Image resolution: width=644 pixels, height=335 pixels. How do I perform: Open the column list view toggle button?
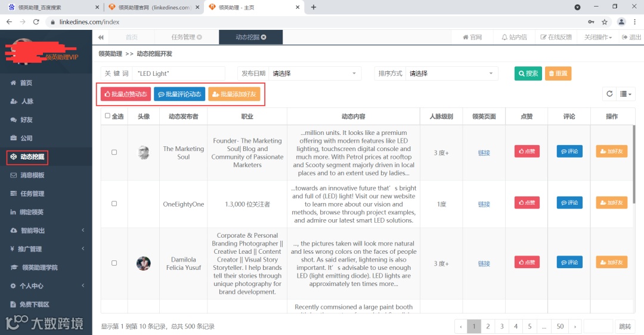[626, 94]
